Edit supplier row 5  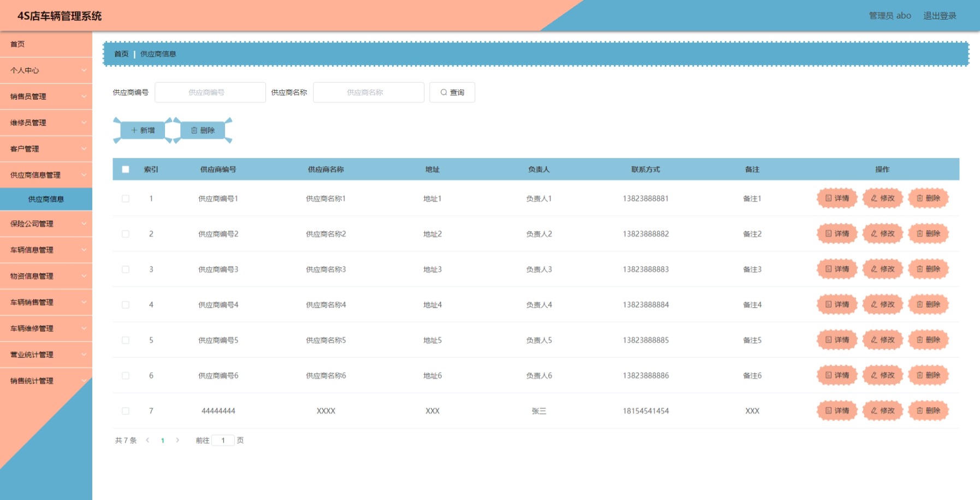[x=883, y=340]
